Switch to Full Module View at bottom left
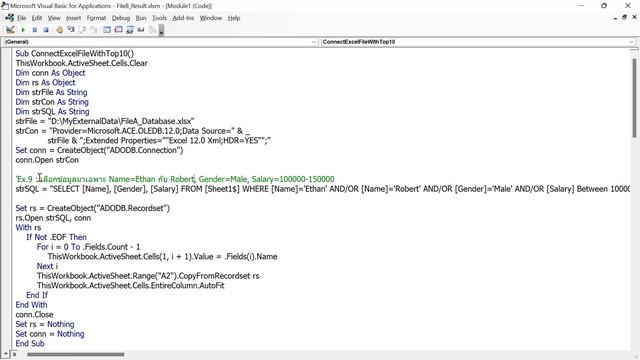640x360 pixels. tap(14, 354)
